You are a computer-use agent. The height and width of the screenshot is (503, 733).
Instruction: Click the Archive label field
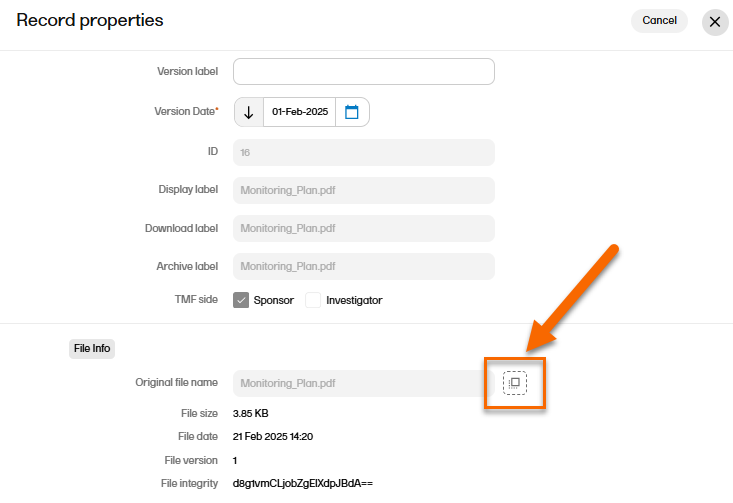click(364, 266)
